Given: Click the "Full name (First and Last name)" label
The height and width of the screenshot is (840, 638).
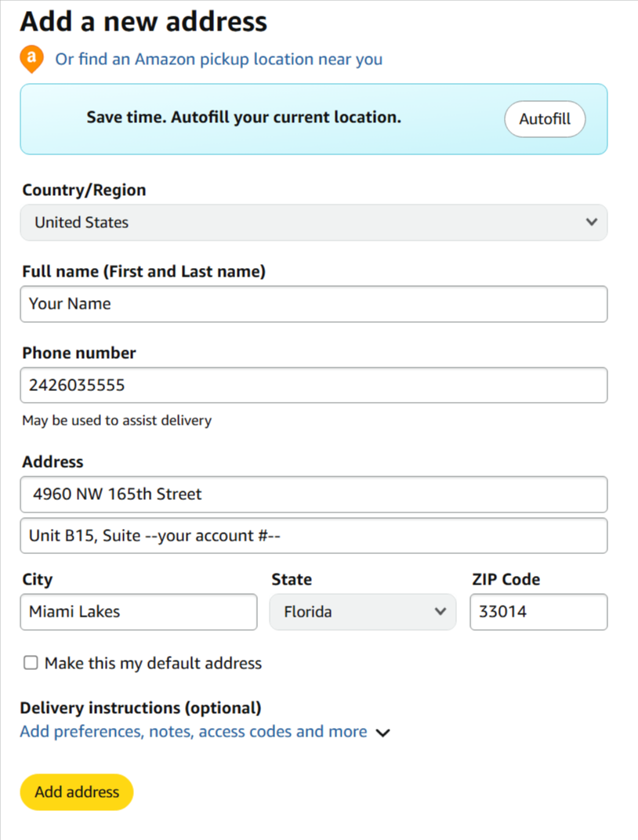Looking at the screenshot, I should click(143, 272).
